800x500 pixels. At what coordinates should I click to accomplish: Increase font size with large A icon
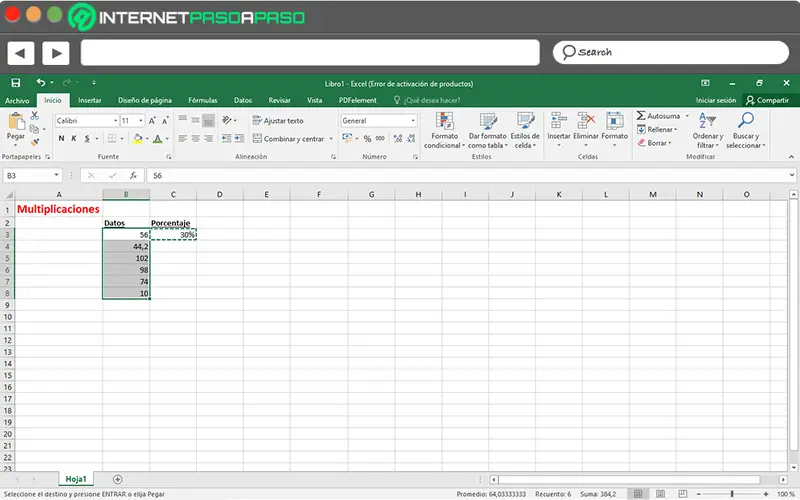152,121
